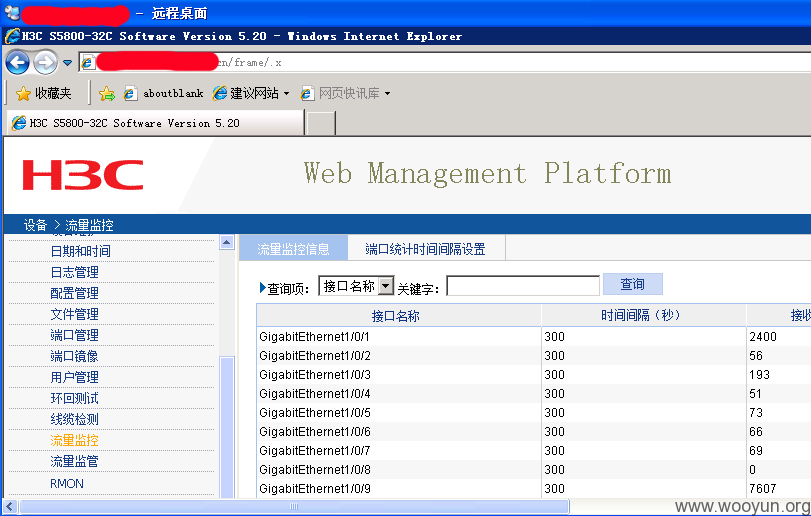Open the aboutblank favorites link

163,93
